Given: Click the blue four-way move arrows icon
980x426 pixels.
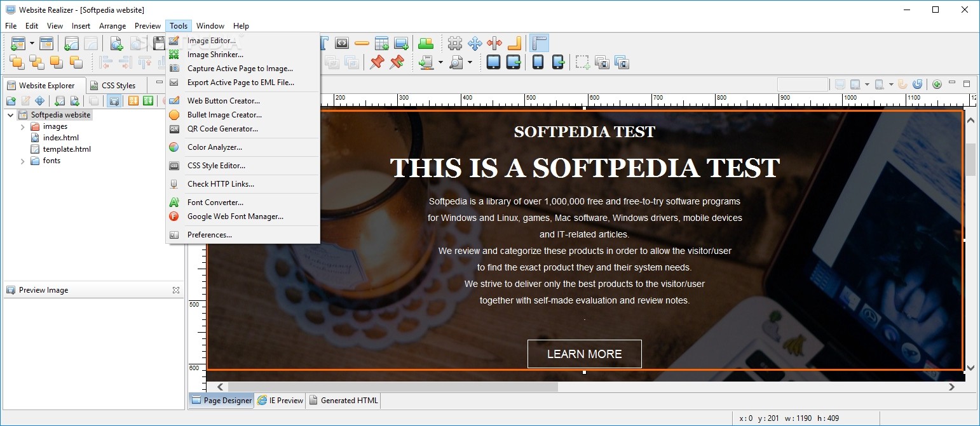Looking at the screenshot, I should (475, 43).
